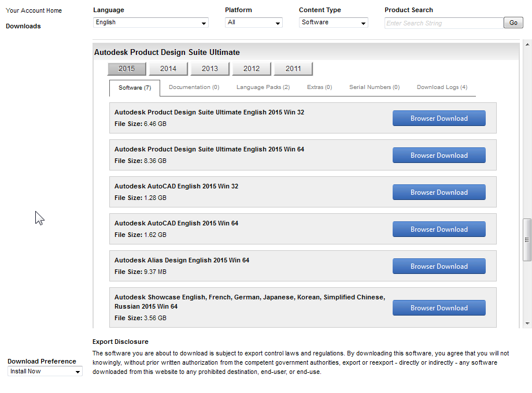Download Product Design Suite Ultimate Win 64
This screenshot has height=393, width=532.
[x=439, y=155]
